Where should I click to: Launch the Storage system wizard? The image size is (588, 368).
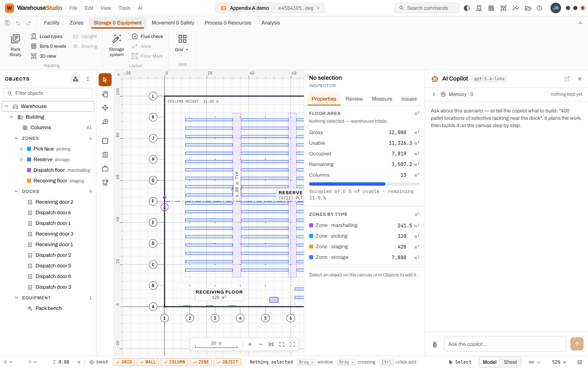pos(116,45)
